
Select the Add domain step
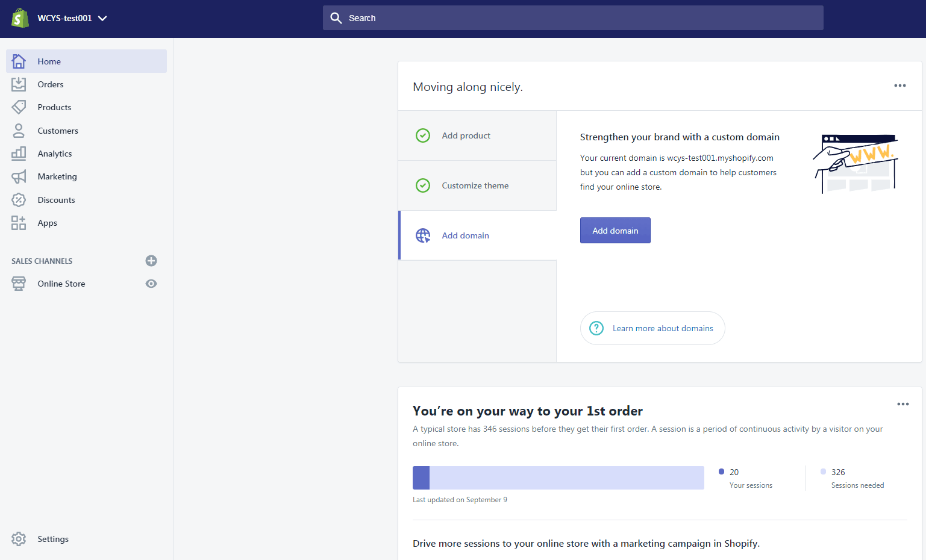477,235
